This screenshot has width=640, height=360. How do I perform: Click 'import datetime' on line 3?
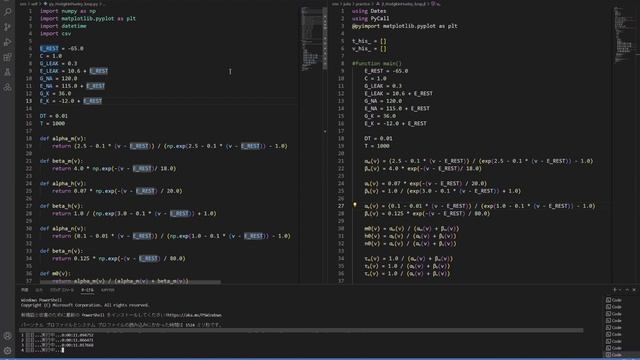(63, 26)
